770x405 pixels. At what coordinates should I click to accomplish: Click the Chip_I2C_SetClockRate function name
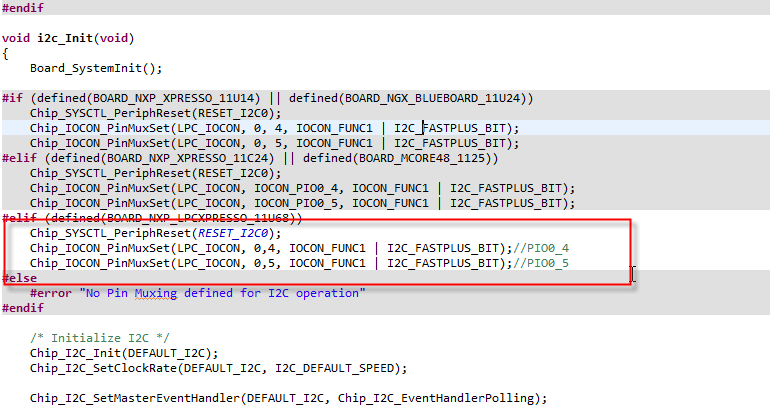click(103, 368)
